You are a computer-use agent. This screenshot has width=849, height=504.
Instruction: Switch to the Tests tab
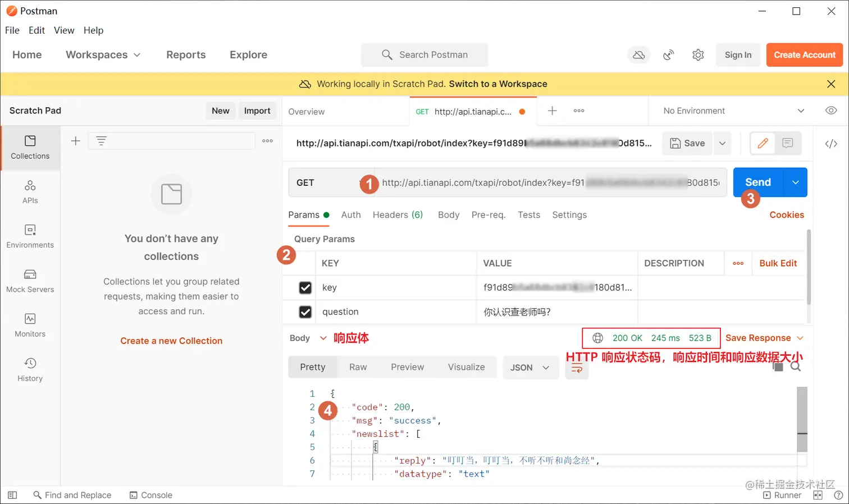[x=529, y=215]
